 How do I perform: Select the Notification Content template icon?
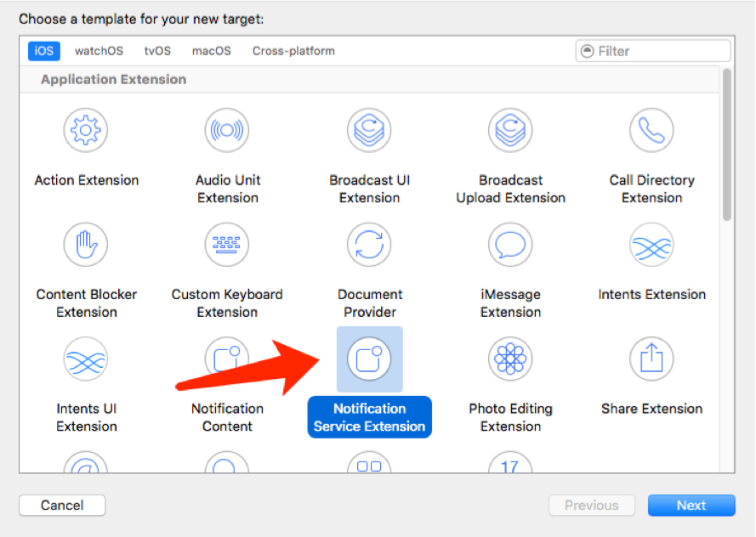pos(227,359)
